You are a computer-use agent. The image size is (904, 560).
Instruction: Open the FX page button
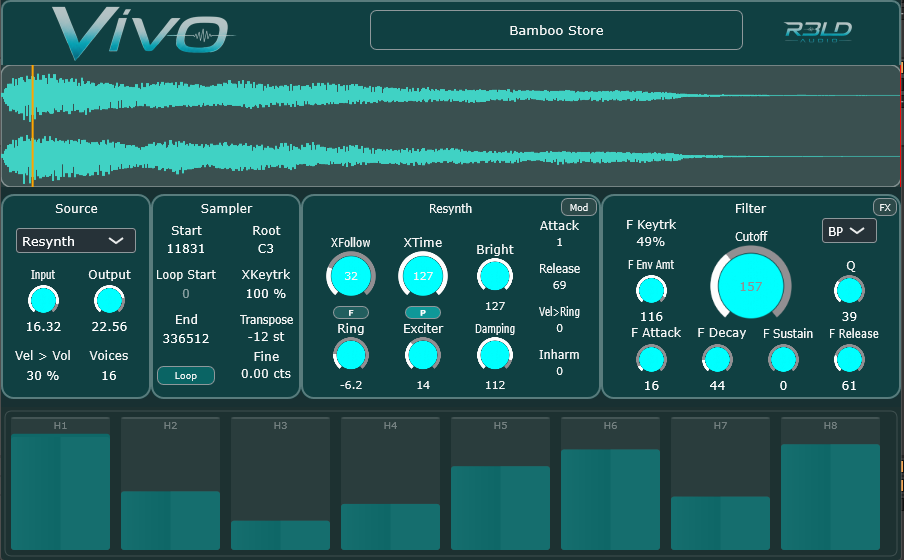pyautogui.click(x=885, y=208)
